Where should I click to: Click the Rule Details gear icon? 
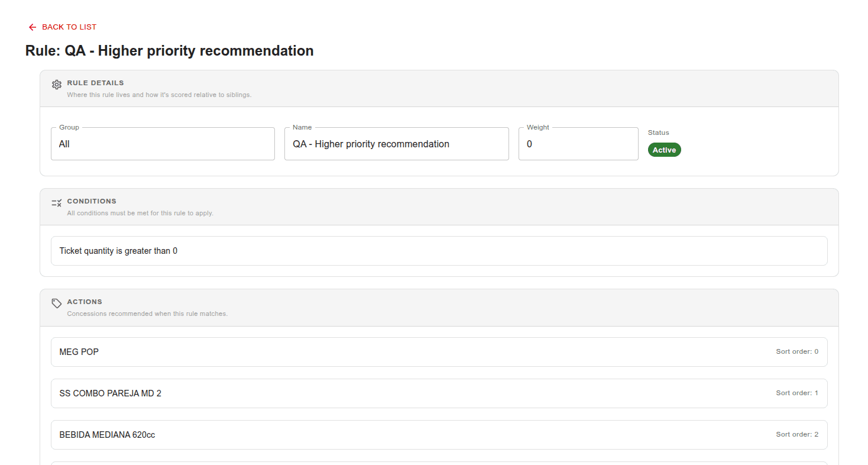[x=57, y=85]
